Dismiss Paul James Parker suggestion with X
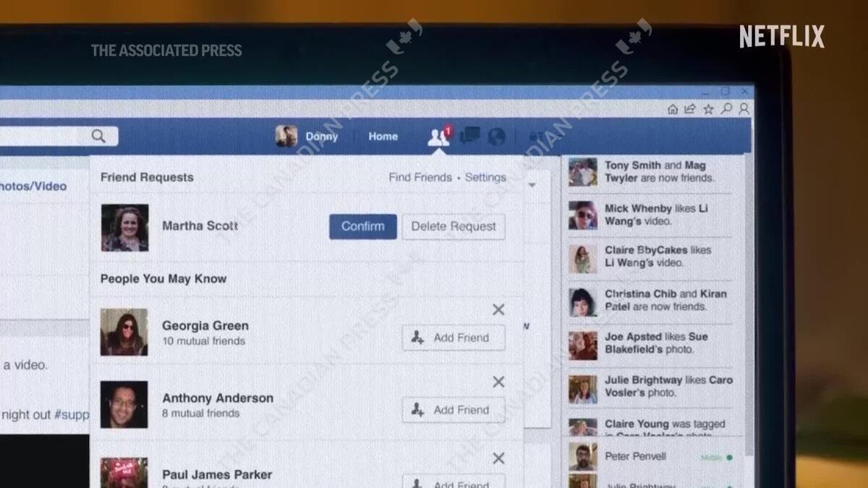 [x=498, y=458]
